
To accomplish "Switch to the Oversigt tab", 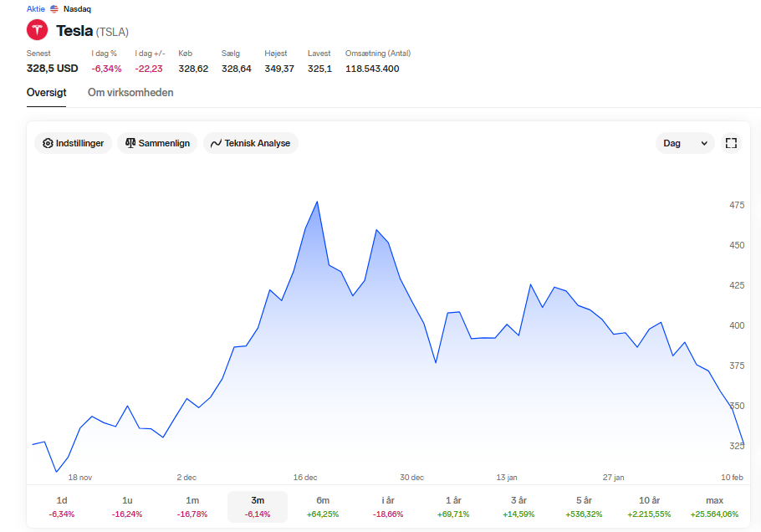I will click(x=47, y=92).
